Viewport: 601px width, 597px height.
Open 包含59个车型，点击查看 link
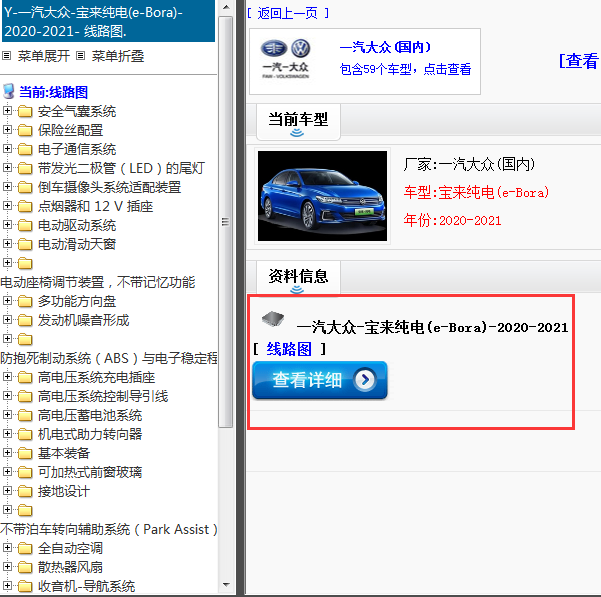pos(405,69)
